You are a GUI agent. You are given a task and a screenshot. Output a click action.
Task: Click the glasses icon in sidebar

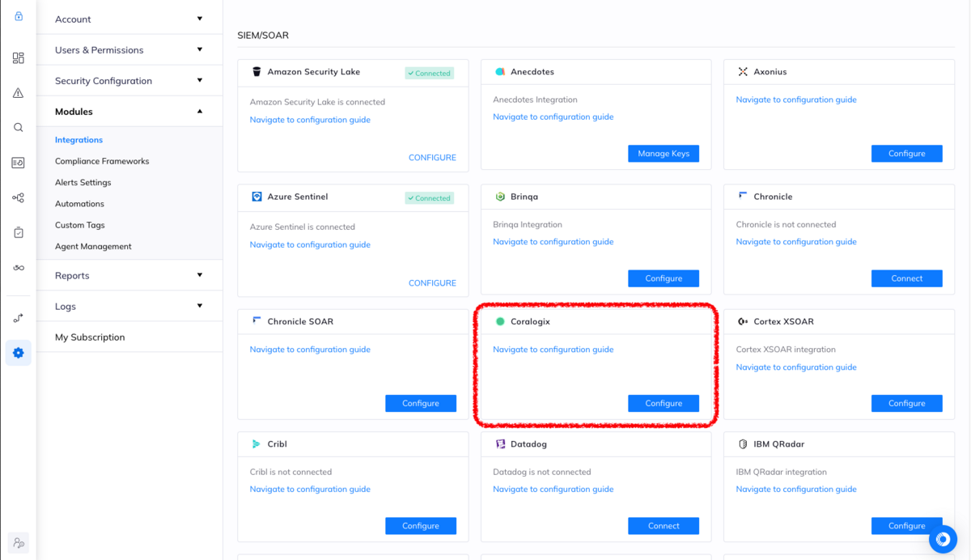pyautogui.click(x=19, y=268)
